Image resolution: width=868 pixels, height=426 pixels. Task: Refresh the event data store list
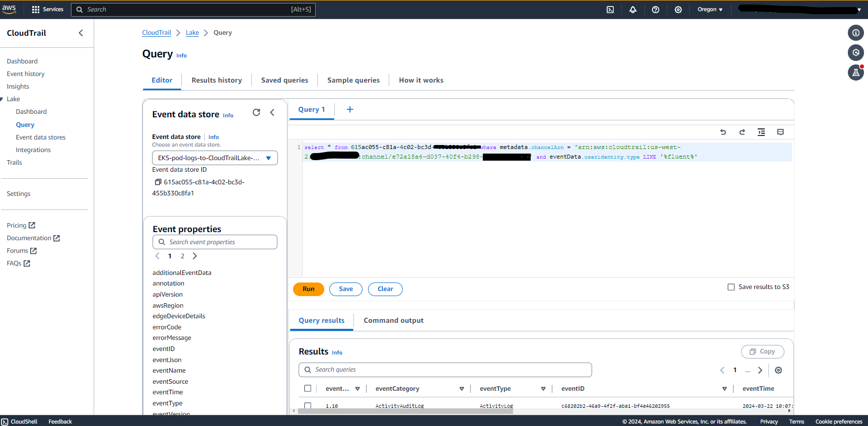[256, 112]
